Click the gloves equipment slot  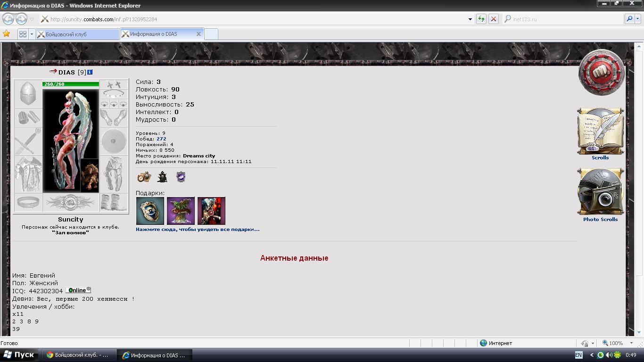point(114,117)
